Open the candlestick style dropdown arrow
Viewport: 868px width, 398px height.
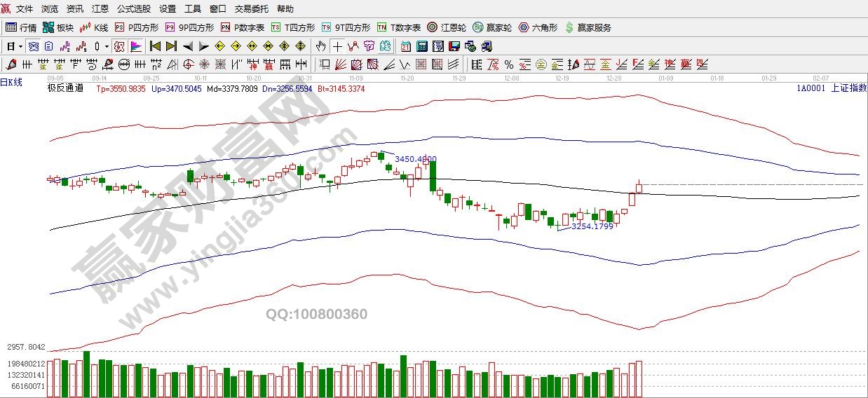click(x=107, y=47)
